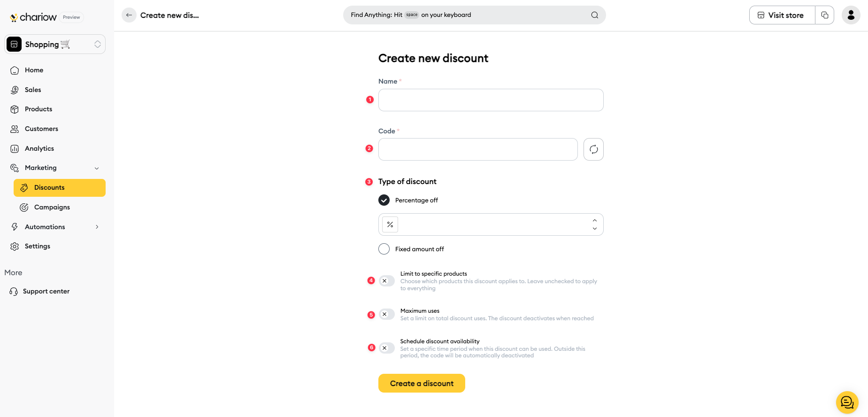The image size is (868, 417).
Task: Enable Schedule discount availability toggle
Action: click(387, 348)
